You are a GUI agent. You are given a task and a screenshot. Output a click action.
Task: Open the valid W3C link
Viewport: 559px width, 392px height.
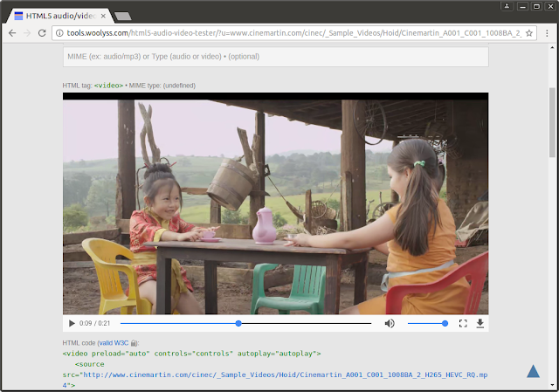click(x=116, y=343)
